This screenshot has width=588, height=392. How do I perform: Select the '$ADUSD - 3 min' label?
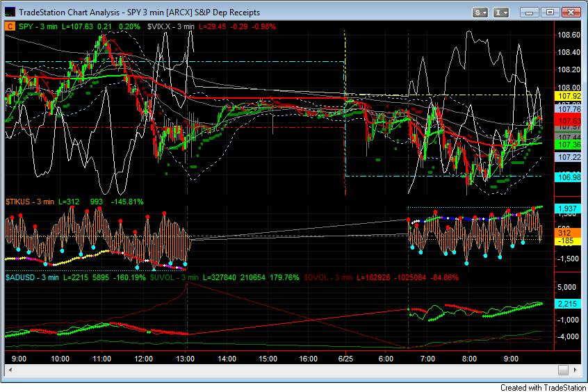tap(32, 277)
